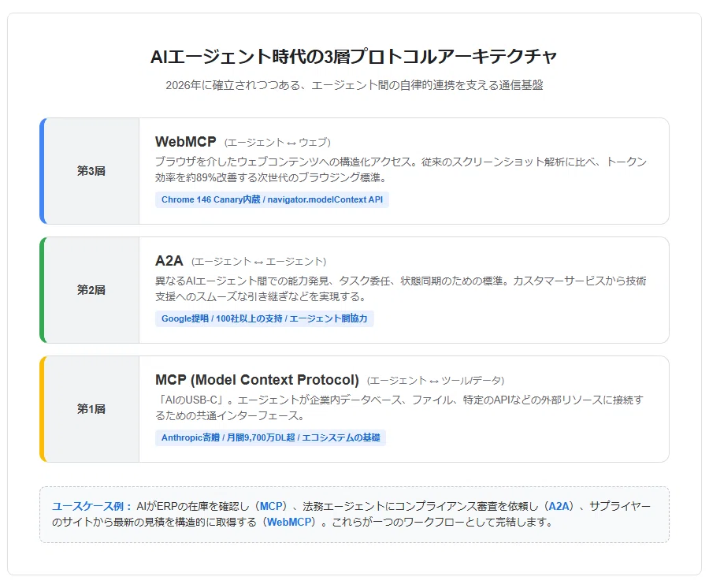Click the Chrome 146 Canary内蔵 tag
Screen dimensions: 709x588
pos(272,199)
